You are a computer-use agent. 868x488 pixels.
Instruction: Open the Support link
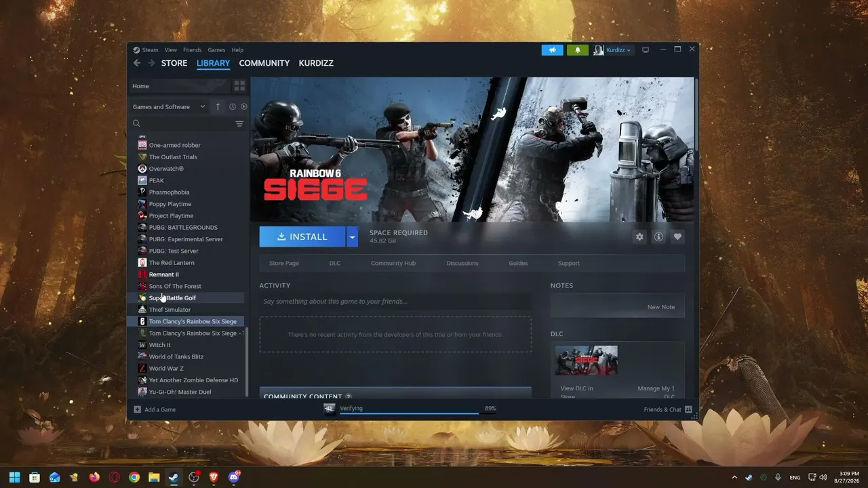[569, 263]
